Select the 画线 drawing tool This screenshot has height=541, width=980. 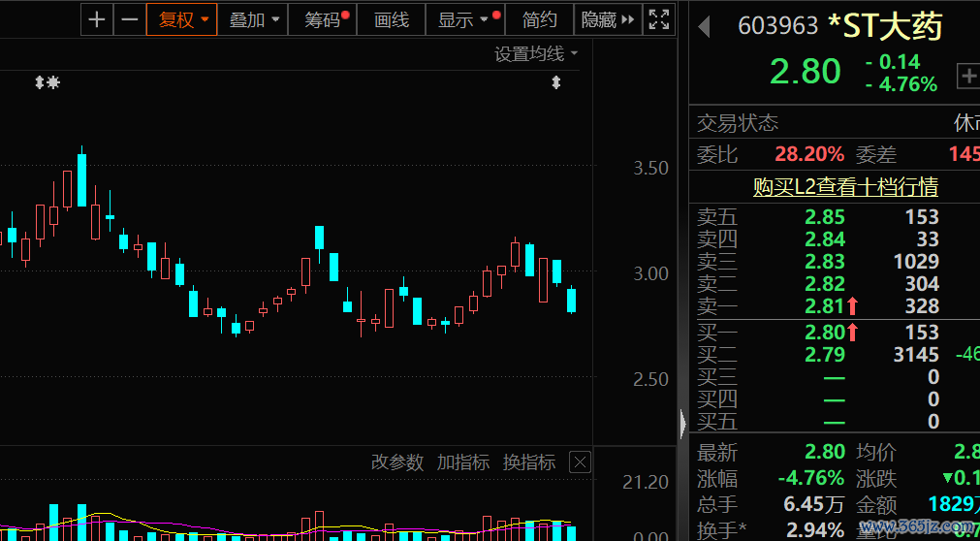(392, 20)
